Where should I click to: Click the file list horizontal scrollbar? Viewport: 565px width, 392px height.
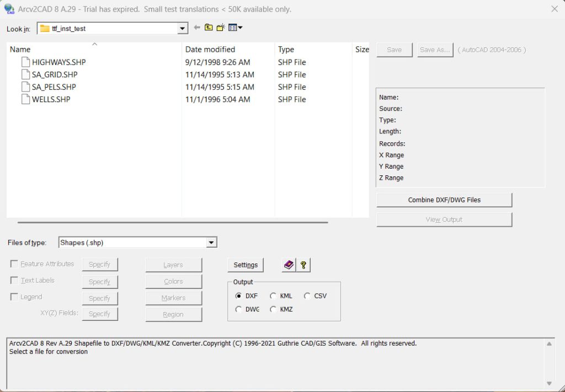[173, 222]
